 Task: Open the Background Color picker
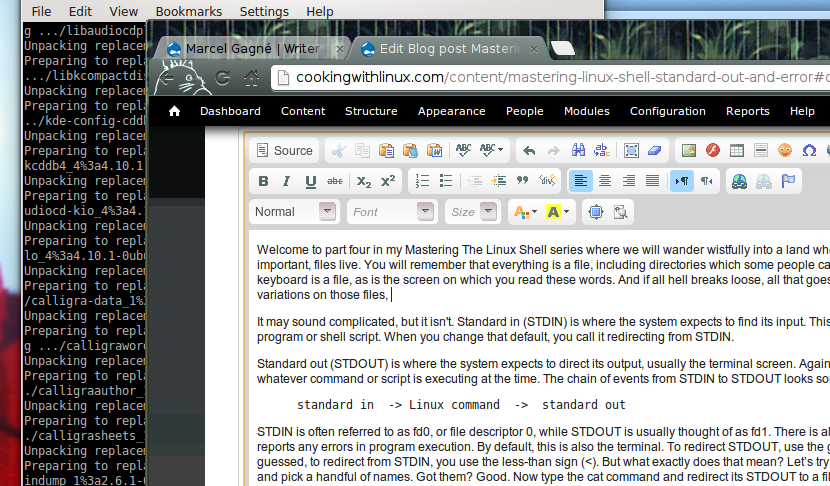(x=557, y=212)
